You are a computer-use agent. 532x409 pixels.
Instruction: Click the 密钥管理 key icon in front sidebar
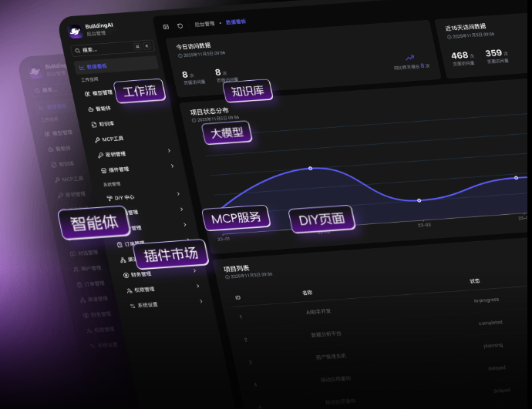100,155
